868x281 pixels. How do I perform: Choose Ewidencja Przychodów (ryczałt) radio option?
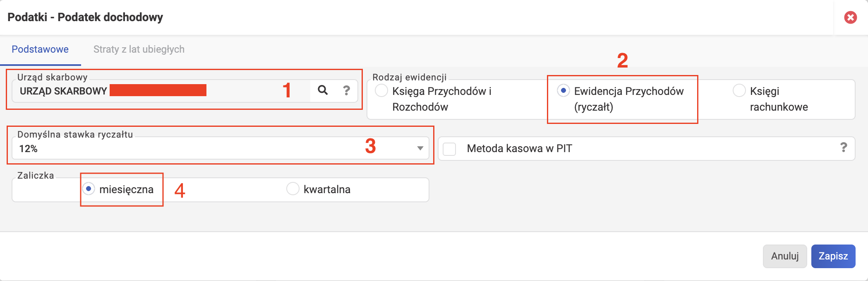tap(563, 90)
